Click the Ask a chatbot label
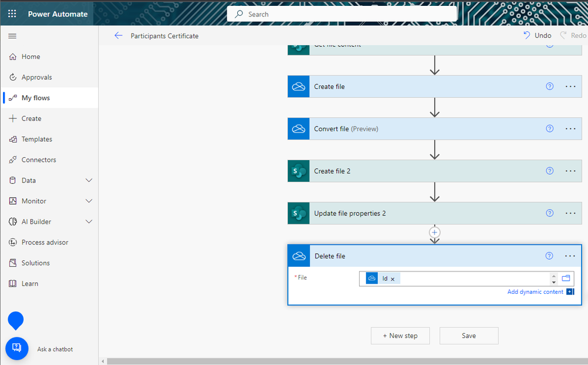Screen dimensions: 588x365 pos(55,349)
